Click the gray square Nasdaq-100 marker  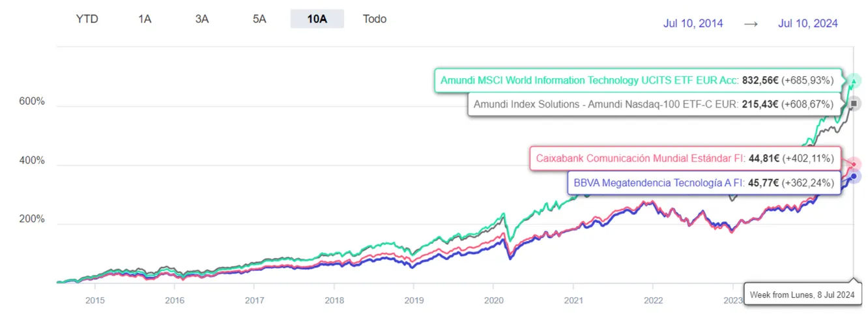click(x=854, y=103)
